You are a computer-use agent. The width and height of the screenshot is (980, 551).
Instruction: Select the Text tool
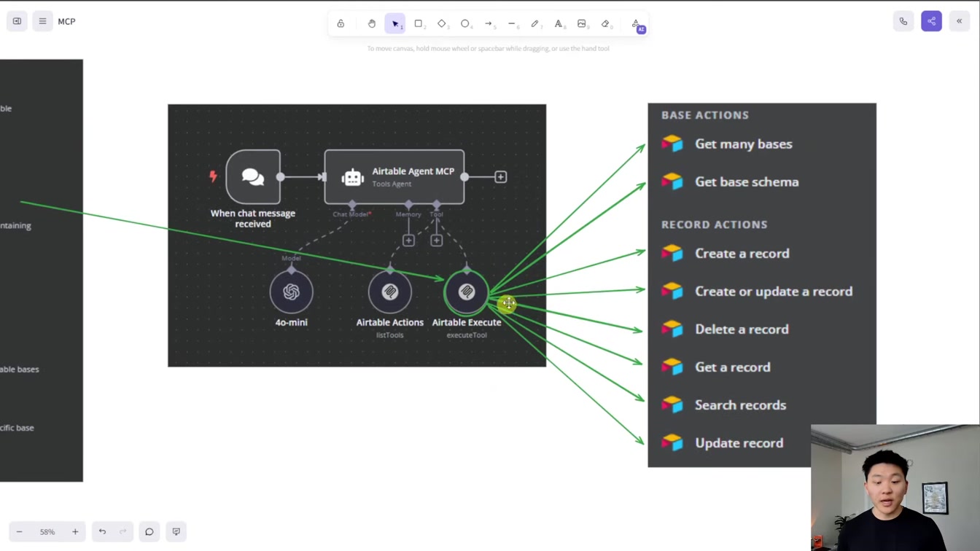point(559,23)
